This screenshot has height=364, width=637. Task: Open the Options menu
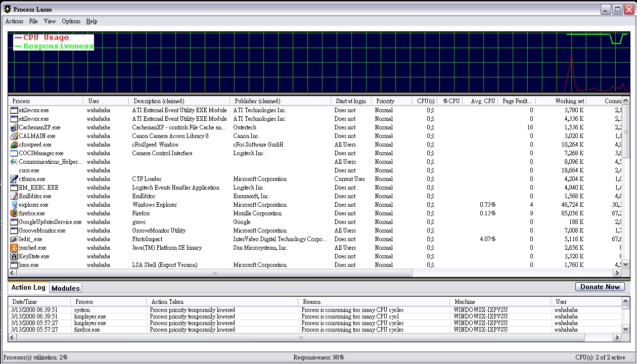71,21
